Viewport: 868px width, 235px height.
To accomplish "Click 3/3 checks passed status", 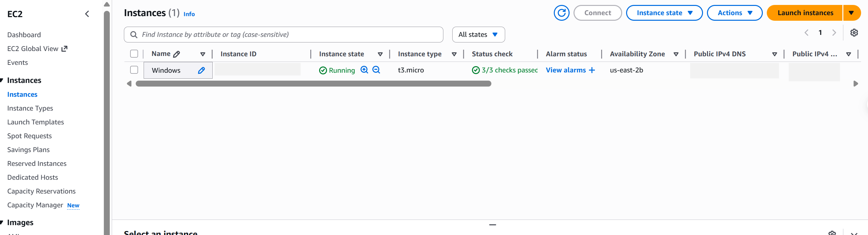I will (505, 70).
